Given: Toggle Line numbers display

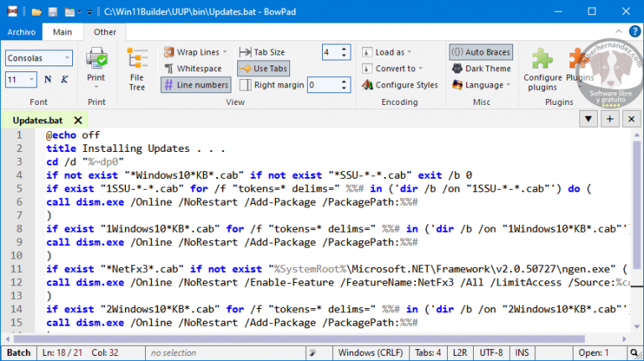Looking at the screenshot, I should (196, 85).
